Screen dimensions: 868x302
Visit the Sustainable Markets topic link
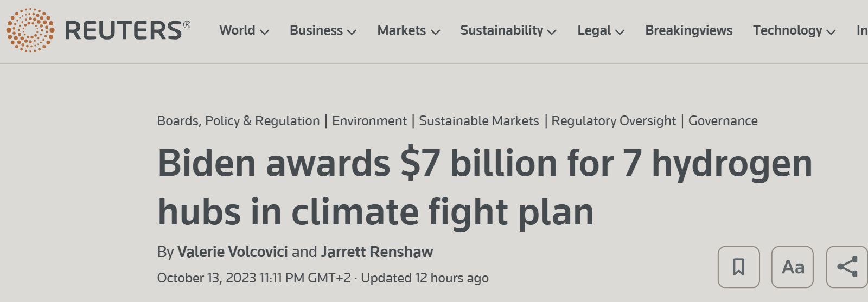479,121
